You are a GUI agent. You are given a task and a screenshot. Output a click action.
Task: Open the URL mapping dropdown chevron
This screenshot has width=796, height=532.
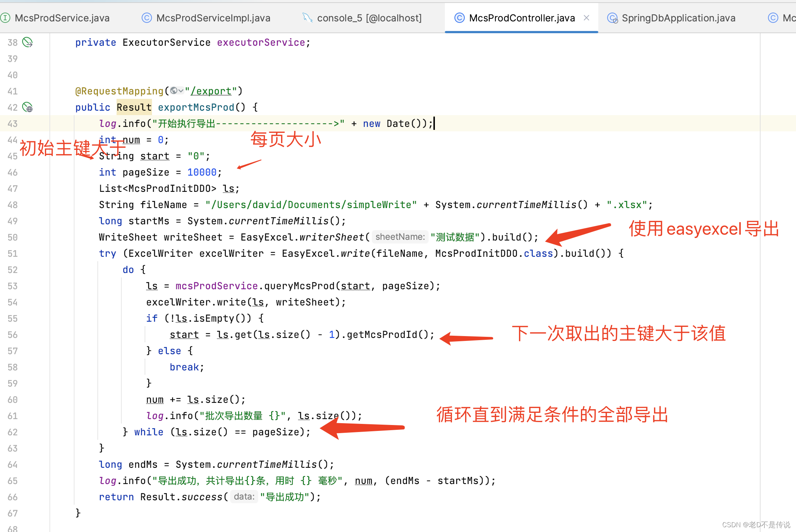click(181, 91)
